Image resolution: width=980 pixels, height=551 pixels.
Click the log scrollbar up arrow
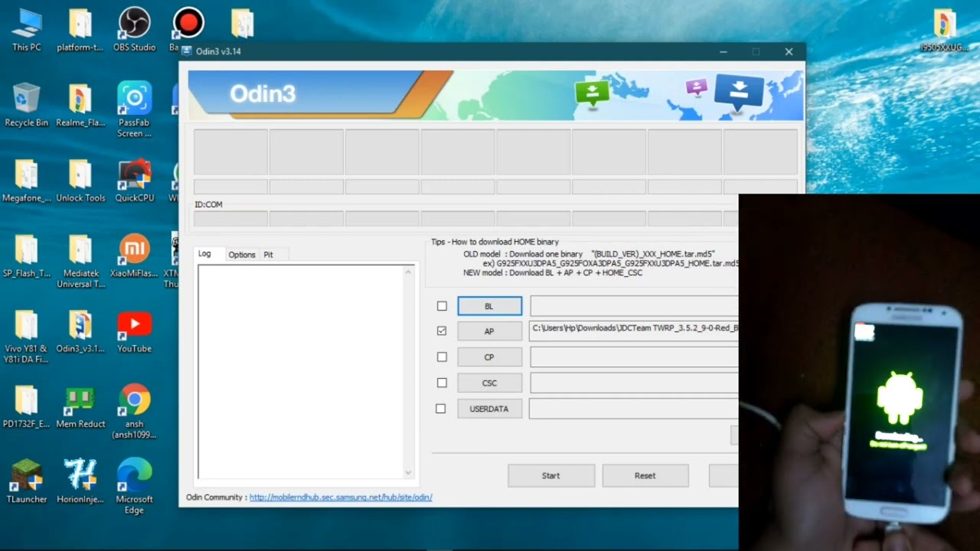click(x=408, y=271)
